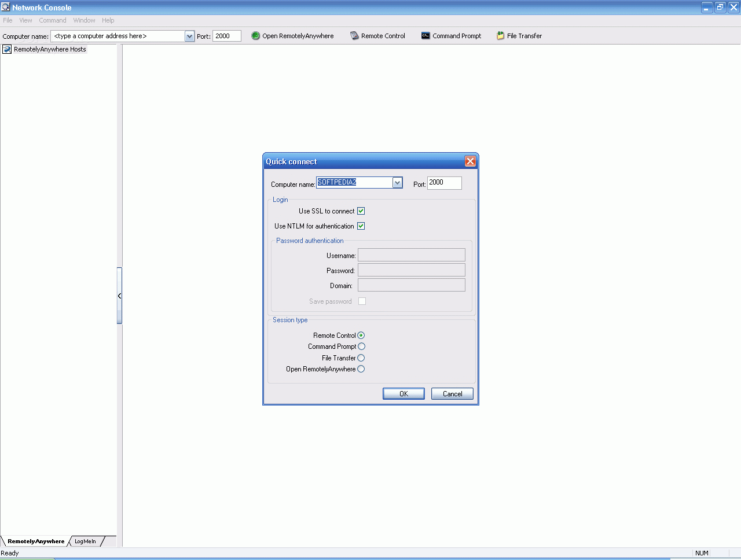Select Open RemotelyAnywhere session type
Screen dimensions: 741x560
tap(361, 369)
